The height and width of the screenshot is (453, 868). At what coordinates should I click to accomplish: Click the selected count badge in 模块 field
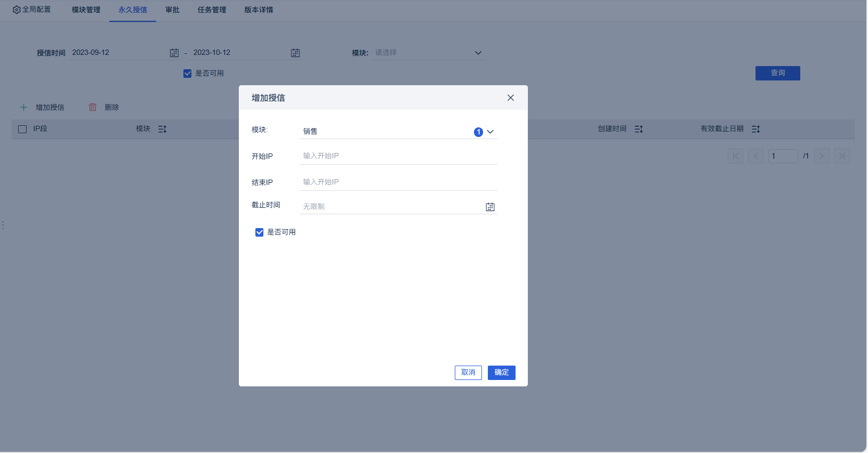click(478, 132)
